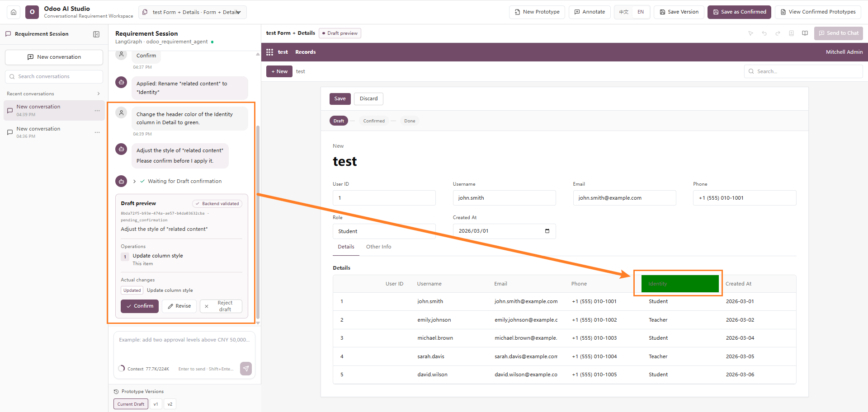Set status to Confirmed
868x412 pixels.
click(x=374, y=121)
